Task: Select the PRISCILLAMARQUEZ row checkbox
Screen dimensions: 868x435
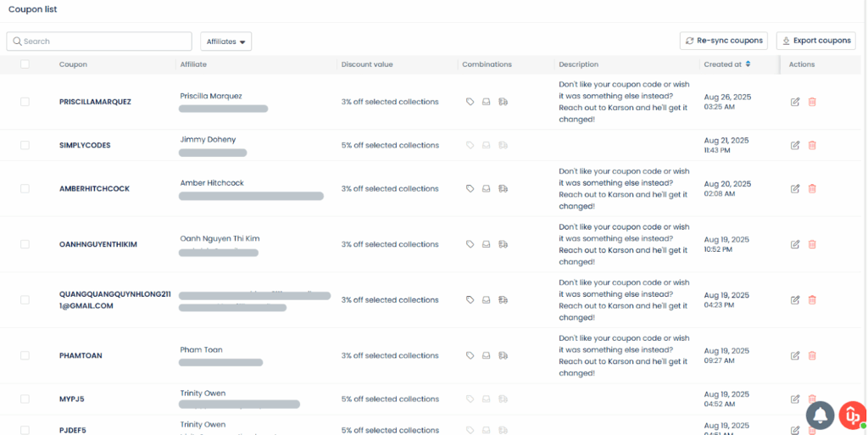Action: click(x=25, y=102)
